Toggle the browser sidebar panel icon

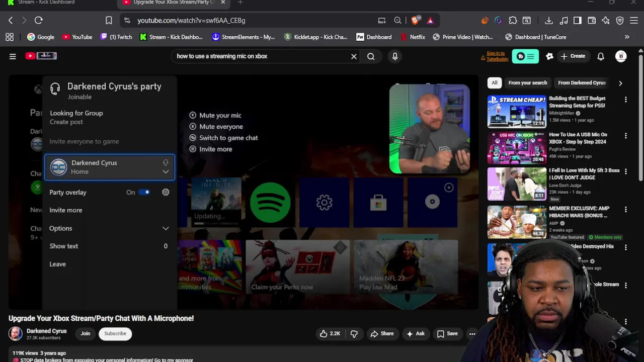[x=578, y=21]
